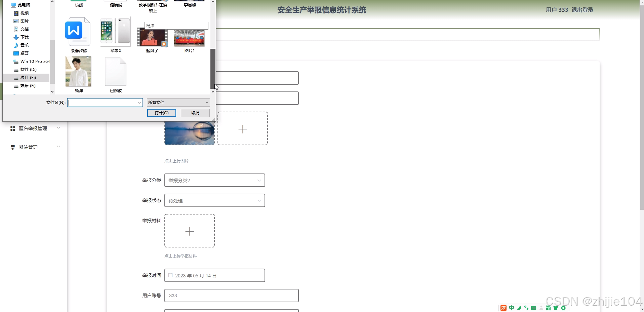The height and width of the screenshot is (312, 644).
Task: Click the file list scroll-up arrow
Action: 213,2
